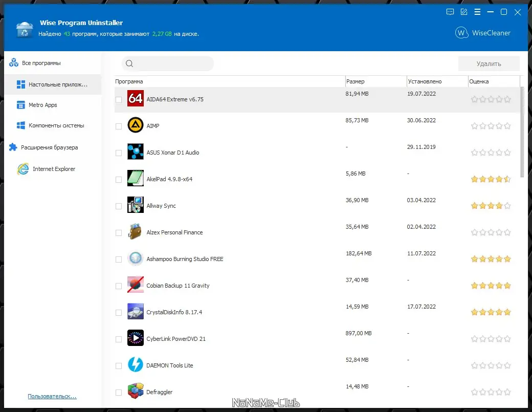Screen dimensions: 532x412
Task: Click the Metro Apps store icon
Action: tap(20, 105)
